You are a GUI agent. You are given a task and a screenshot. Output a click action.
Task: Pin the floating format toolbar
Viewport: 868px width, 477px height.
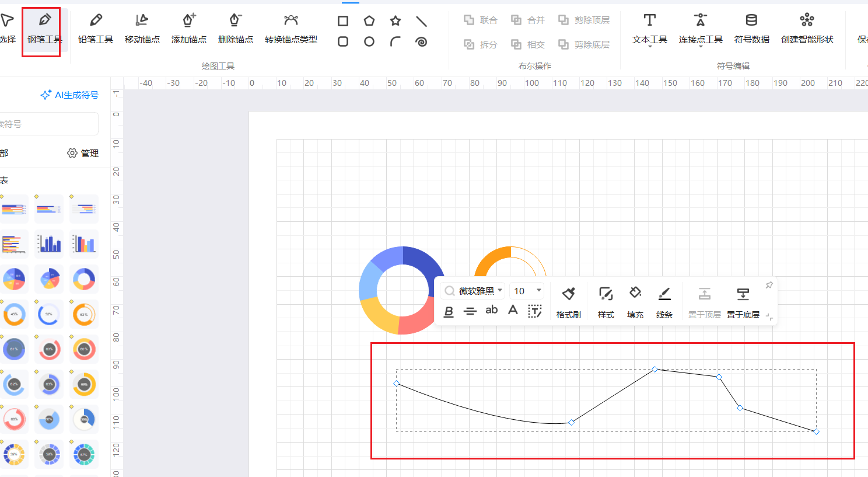coord(769,285)
